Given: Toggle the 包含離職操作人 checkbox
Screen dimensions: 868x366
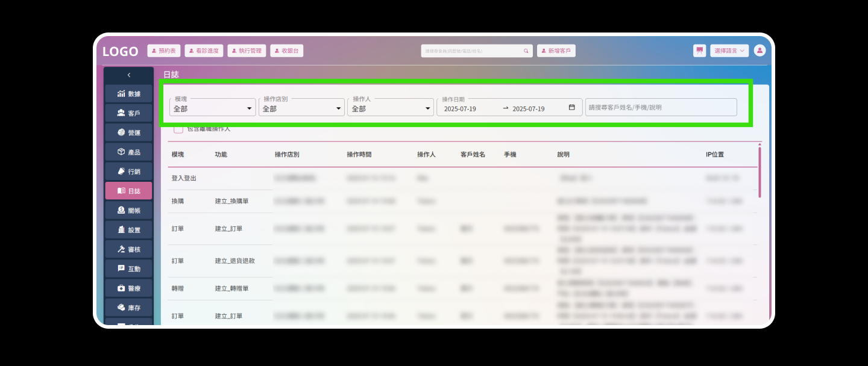Looking at the screenshot, I should [178, 129].
